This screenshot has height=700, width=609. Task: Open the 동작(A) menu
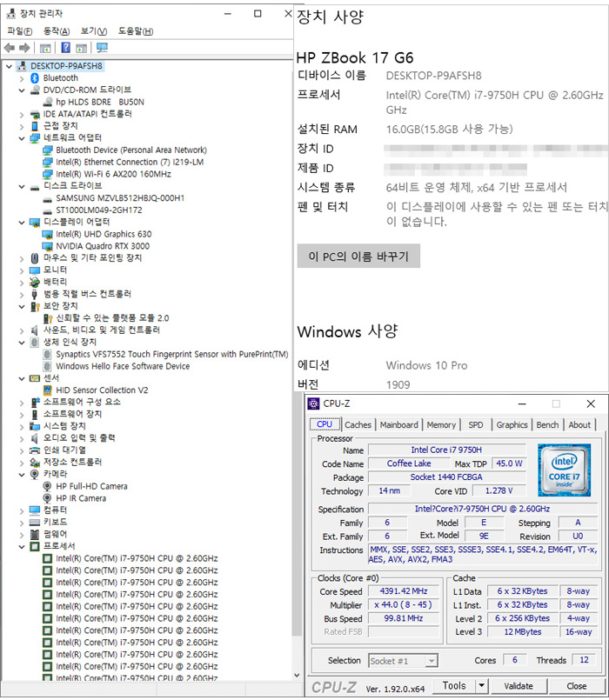point(57,30)
